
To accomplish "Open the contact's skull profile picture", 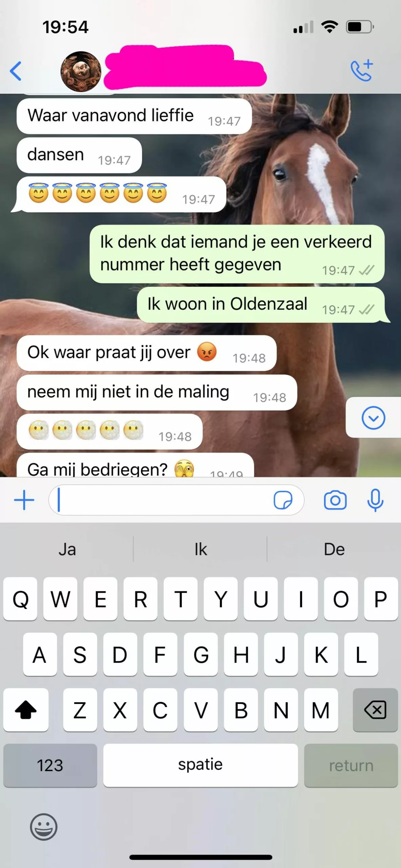I will pyautogui.click(x=81, y=72).
